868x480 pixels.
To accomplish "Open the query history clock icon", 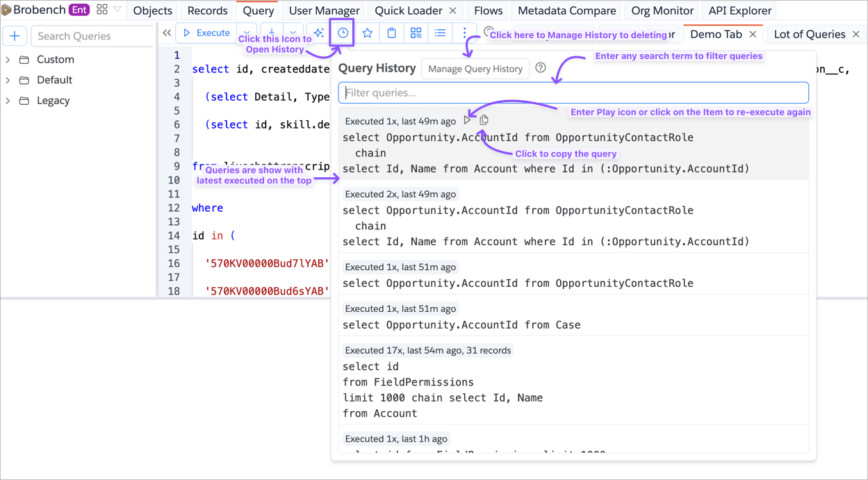I will tap(343, 33).
